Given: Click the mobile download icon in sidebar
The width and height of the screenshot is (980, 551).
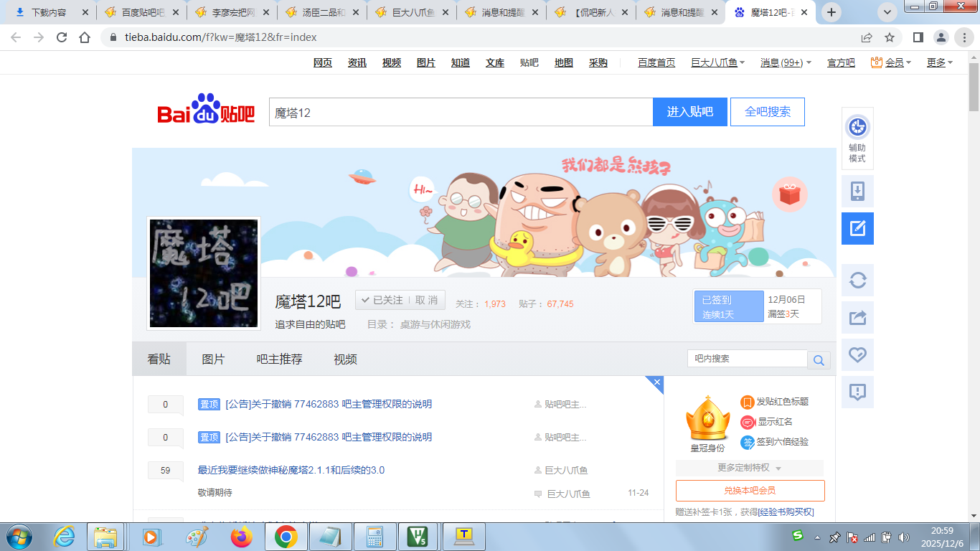Looking at the screenshot, I should 857,192.
